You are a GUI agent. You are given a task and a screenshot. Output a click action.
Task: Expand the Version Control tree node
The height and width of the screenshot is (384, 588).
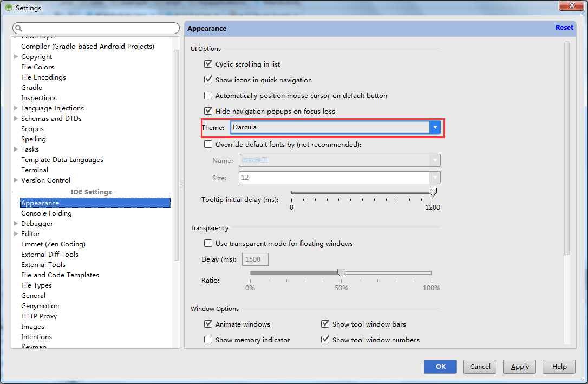(x=16, y=180)
